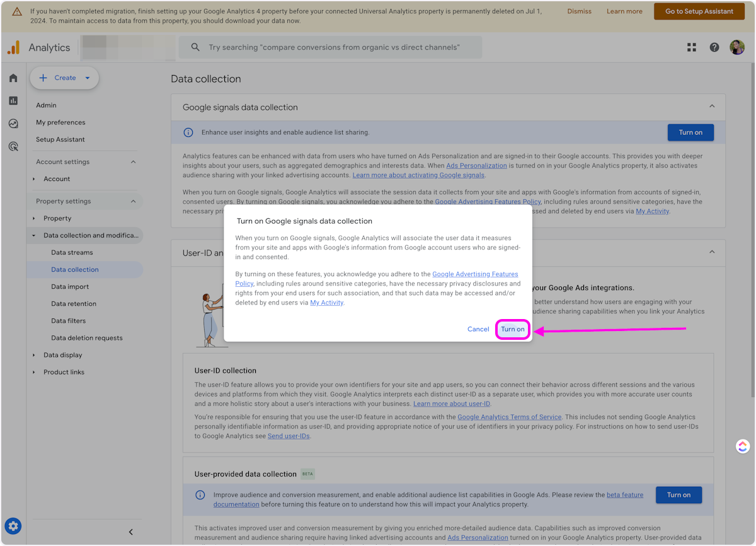The image size is (756, 546).
Task: Collapse the side navigation with the chevron
Action: pyautogui.click(x=131, y=532)
